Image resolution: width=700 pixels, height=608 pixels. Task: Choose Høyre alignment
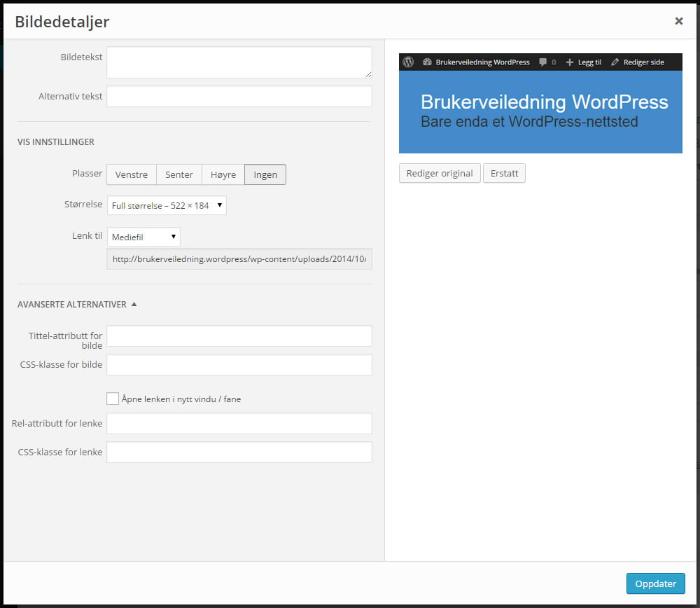pyautogui.click(x=223, y=174)
